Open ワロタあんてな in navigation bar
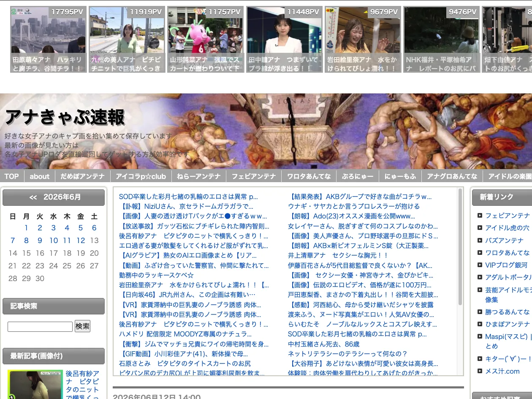 coord(309,176)
